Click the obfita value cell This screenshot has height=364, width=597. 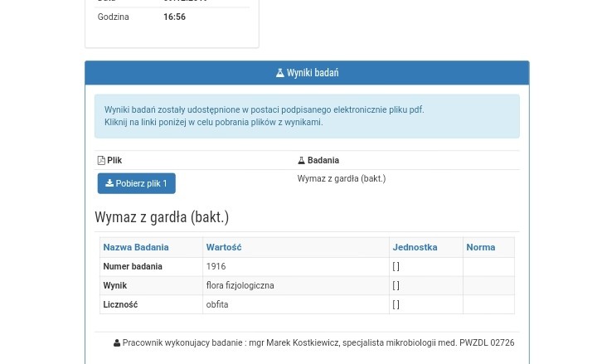(x=217, y=305)
